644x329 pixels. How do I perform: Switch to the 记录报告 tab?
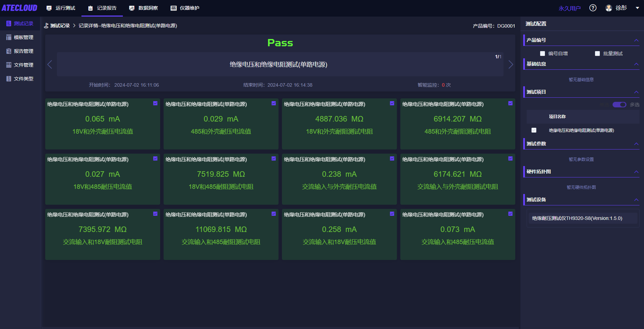(x=102, y=8)
